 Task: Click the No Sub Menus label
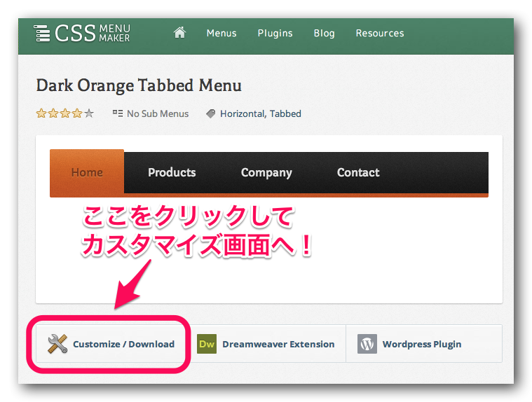(158, 113)
